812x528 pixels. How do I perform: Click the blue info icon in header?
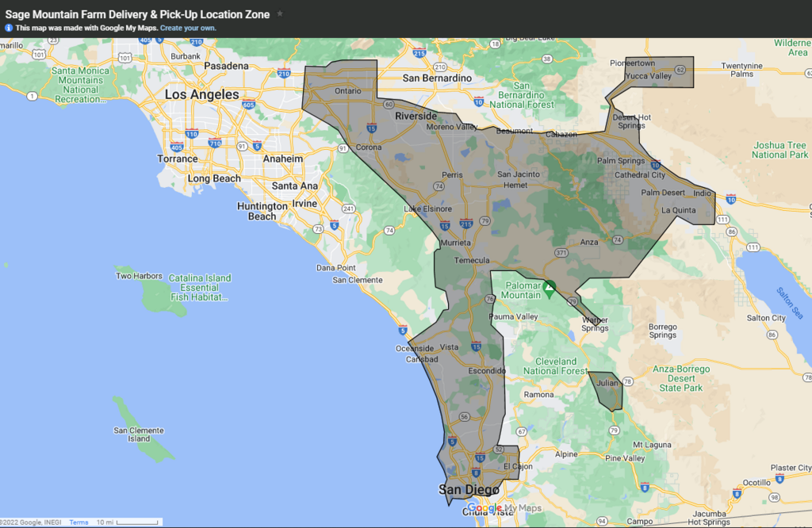coord(9,28)
